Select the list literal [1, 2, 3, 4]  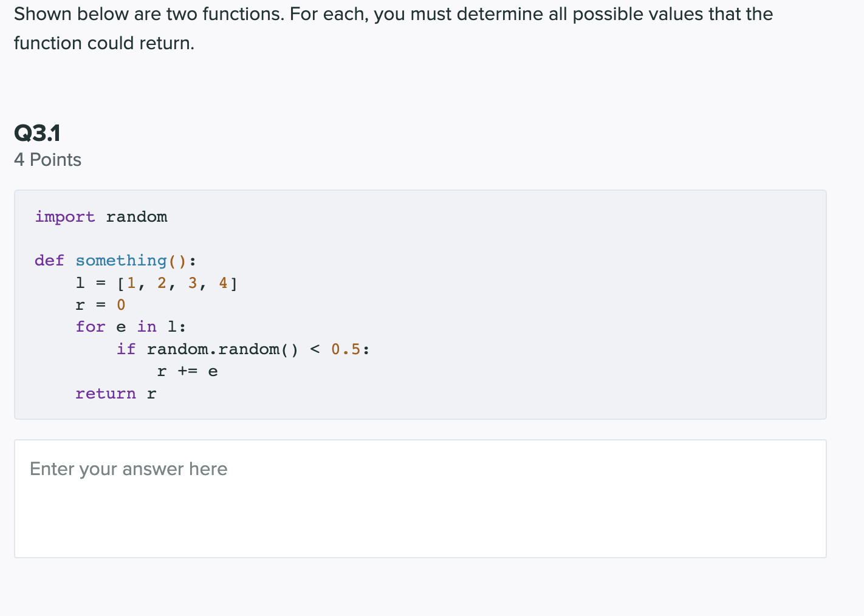[x=177, y=282]
